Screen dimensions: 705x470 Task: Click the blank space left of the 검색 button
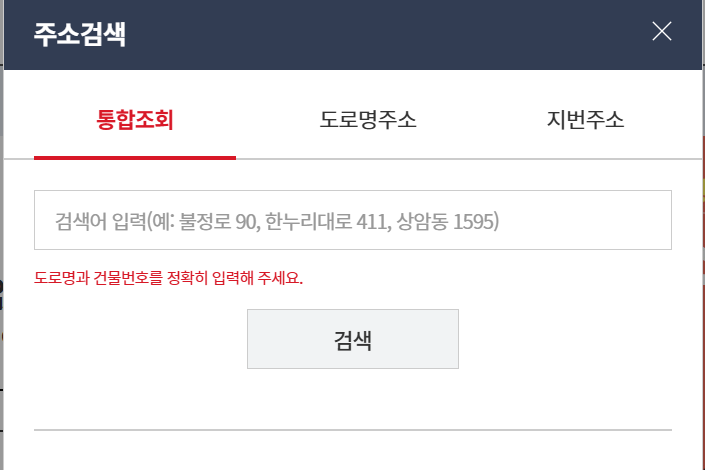coord(140,339)
